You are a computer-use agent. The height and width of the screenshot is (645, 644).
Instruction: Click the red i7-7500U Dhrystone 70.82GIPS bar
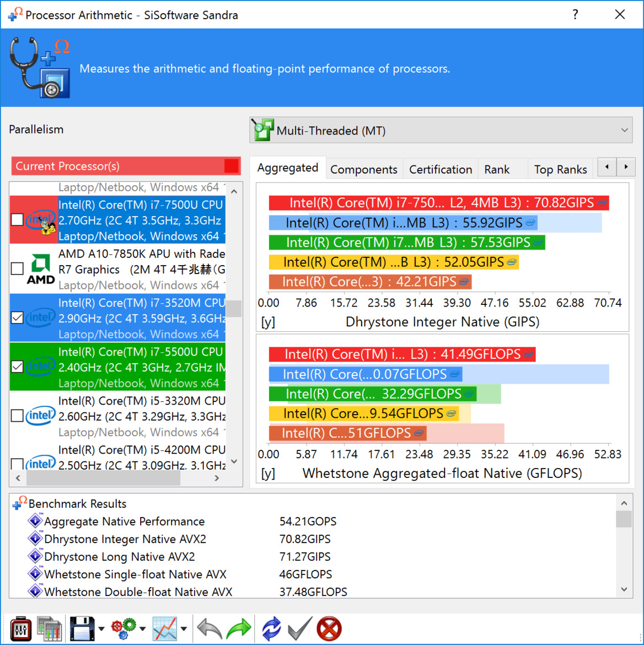coord(439,203)
